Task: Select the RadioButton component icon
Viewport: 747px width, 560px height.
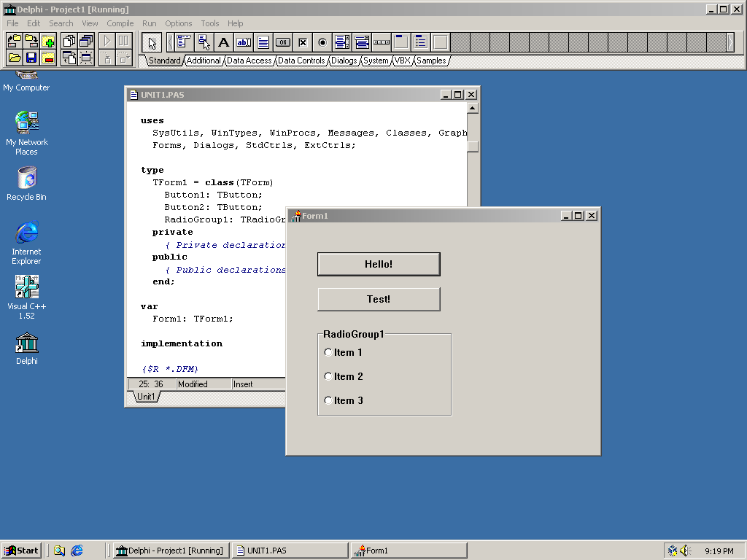Action: (322, 42)
